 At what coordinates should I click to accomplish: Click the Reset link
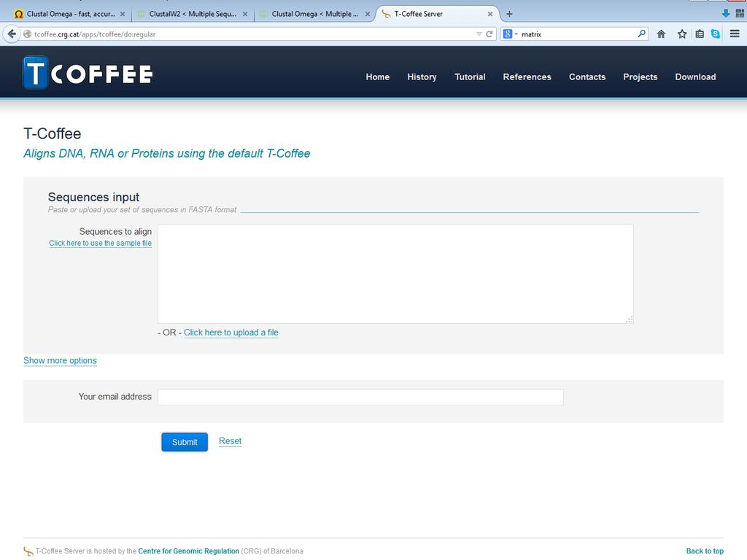coord(230,441)
